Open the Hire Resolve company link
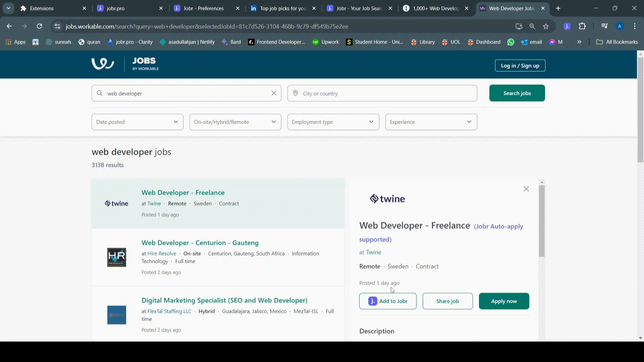This screenshot has width=644, height=362. [162, 253]
